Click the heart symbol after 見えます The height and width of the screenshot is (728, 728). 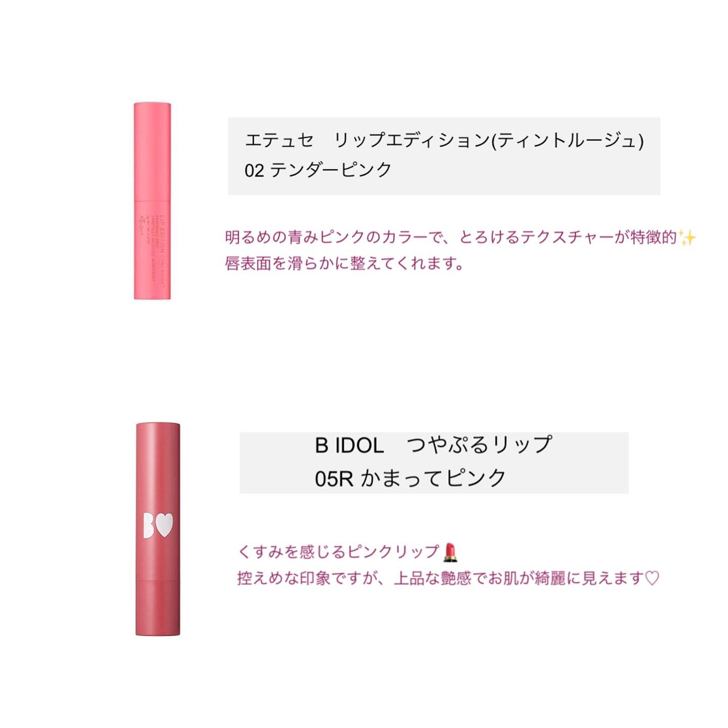click(x=653, y=578)
